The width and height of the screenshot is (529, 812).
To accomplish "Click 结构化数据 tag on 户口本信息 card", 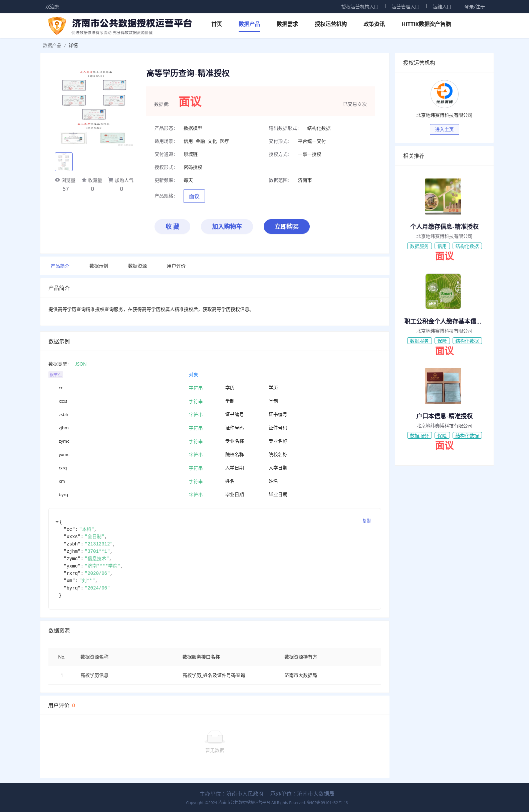I will pyautogui.click(x=467, y=436).
